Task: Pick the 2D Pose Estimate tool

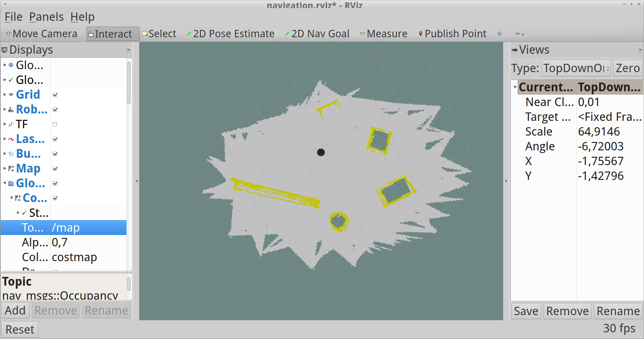Action: (230, 34)
